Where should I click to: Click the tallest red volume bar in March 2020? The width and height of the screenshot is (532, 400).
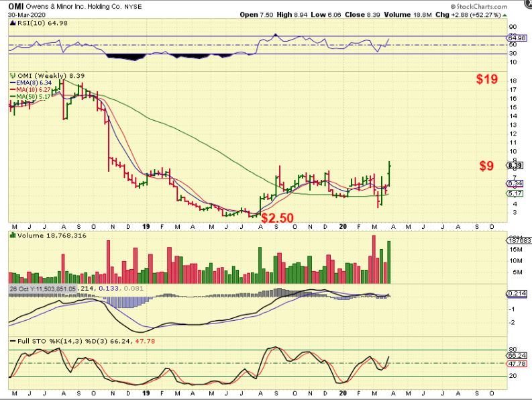(374, 260)
